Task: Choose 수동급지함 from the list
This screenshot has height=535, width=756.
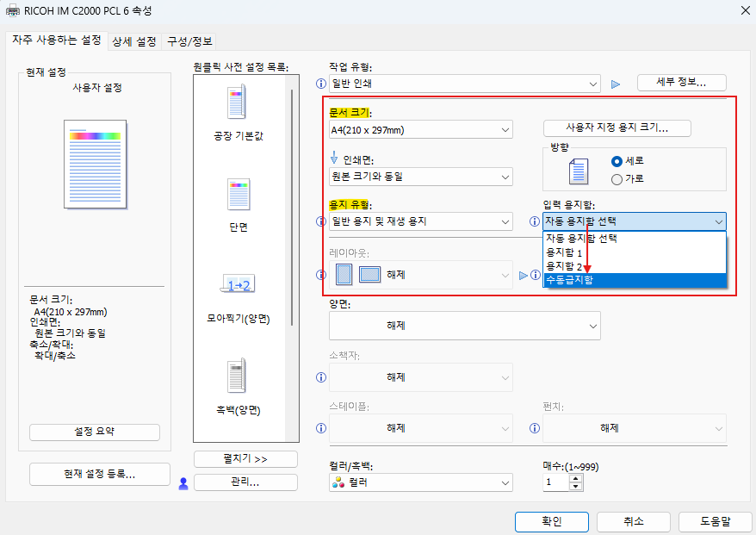Action: click(x=635, y=280)
